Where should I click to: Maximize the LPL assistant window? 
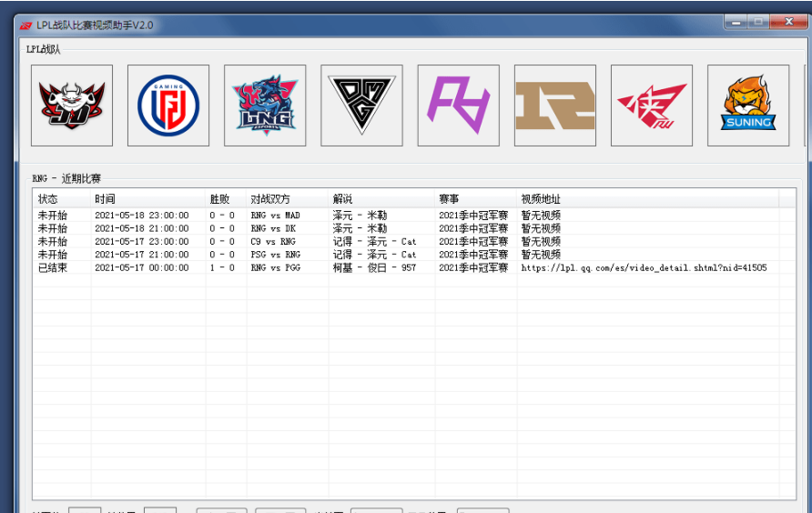[x=758, y=22]
